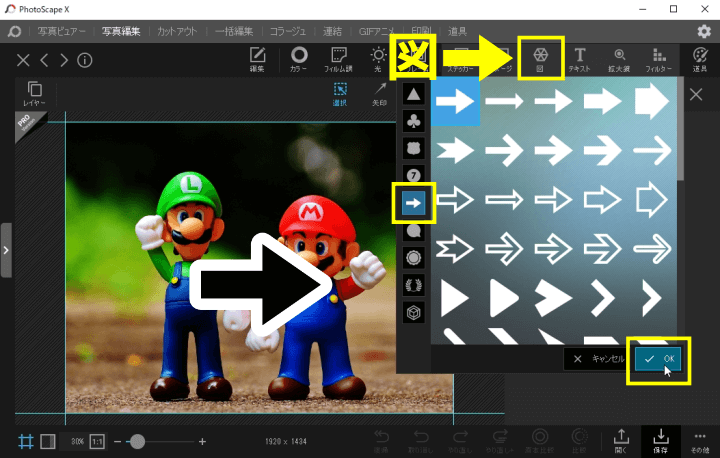This screenshot has height=458, width=720.
Task: Toggle the split compare view icon
Action: click(x=48, y=441)
